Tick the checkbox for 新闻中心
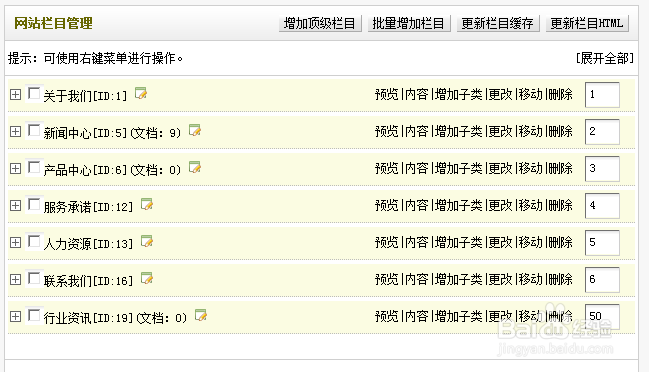 pos(34,130)
